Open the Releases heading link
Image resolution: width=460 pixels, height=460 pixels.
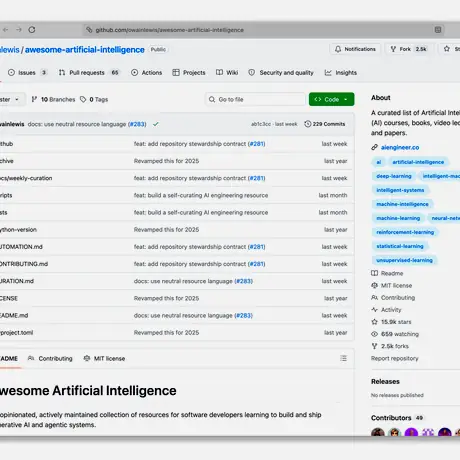click(385, 382)
